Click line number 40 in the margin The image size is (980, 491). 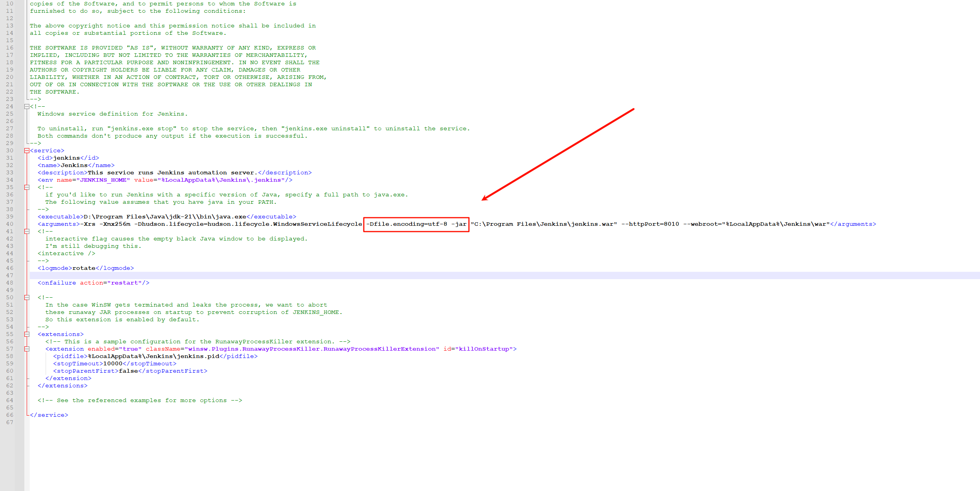coord(10,224)
